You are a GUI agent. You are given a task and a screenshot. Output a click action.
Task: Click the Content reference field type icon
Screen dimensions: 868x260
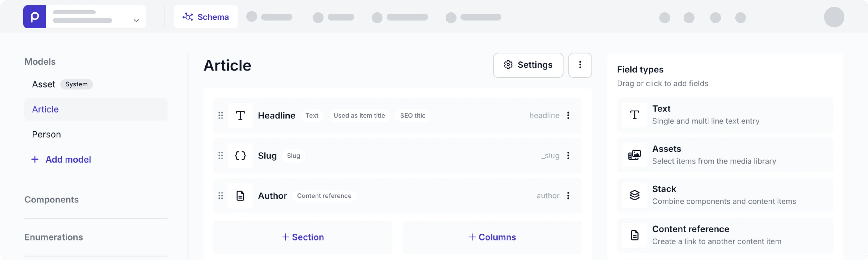pos(634,235)
